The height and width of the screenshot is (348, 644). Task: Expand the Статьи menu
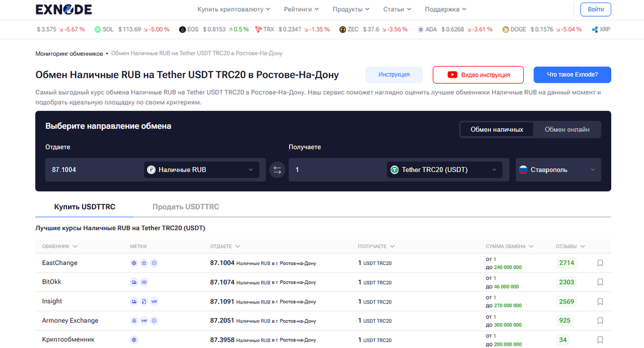click(397, 10)
